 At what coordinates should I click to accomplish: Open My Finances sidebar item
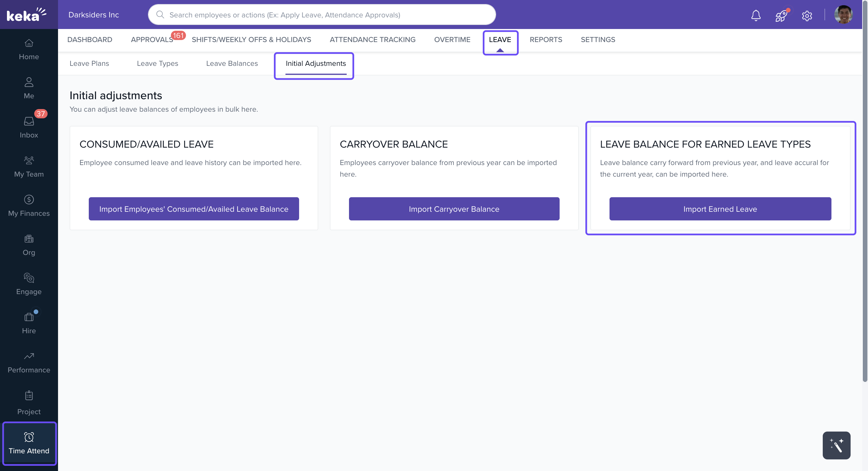coord(29,206)
